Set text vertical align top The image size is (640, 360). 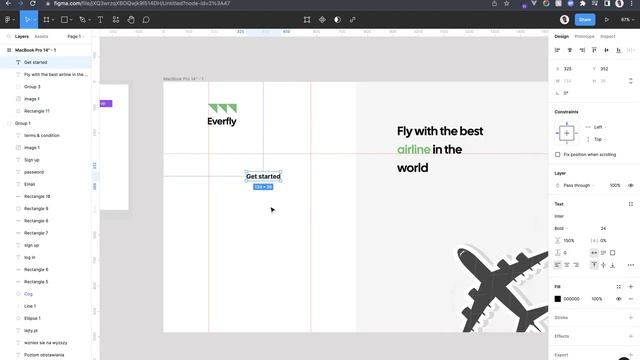click(x=594, y=265)
